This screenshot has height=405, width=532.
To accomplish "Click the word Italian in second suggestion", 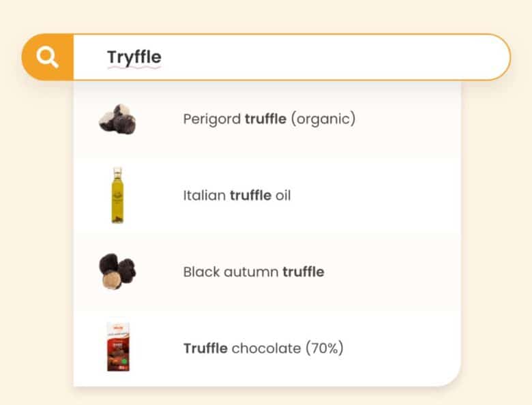I will tap(204, 196).
